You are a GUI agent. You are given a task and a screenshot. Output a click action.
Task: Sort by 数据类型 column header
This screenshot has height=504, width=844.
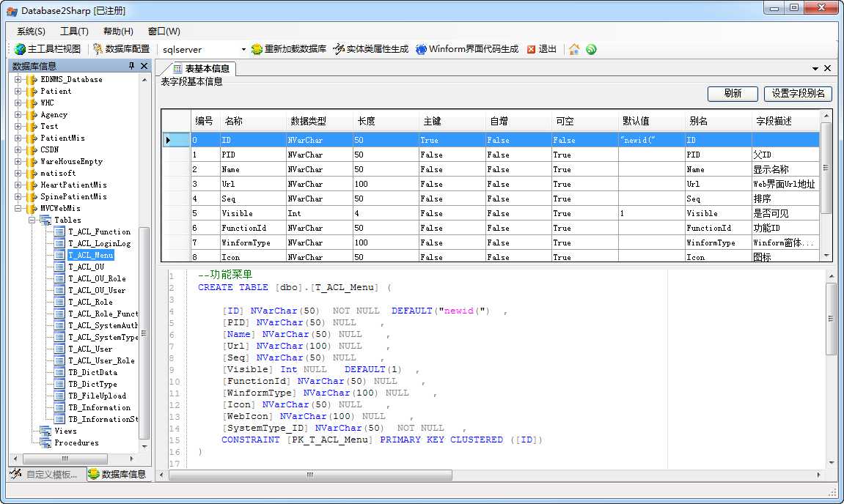tap(320, 121)
